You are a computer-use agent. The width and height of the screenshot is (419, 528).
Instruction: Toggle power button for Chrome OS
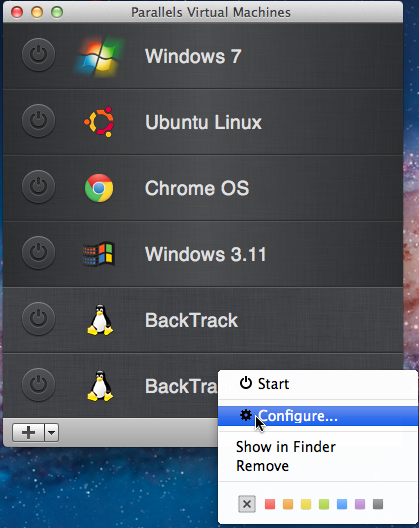[38, 187]
